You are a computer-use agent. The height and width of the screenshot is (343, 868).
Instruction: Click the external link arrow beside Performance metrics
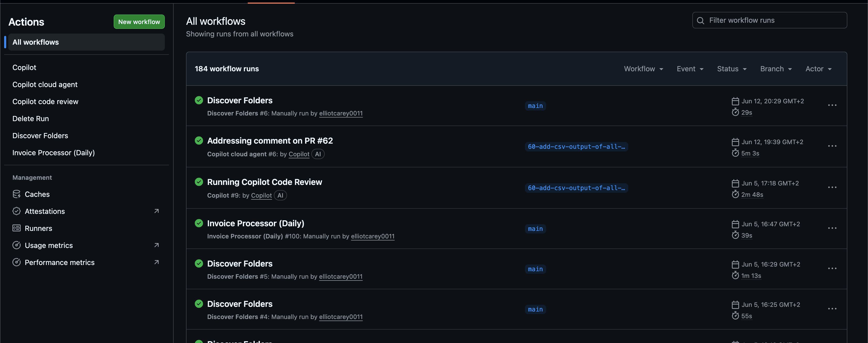pos(156,262)
